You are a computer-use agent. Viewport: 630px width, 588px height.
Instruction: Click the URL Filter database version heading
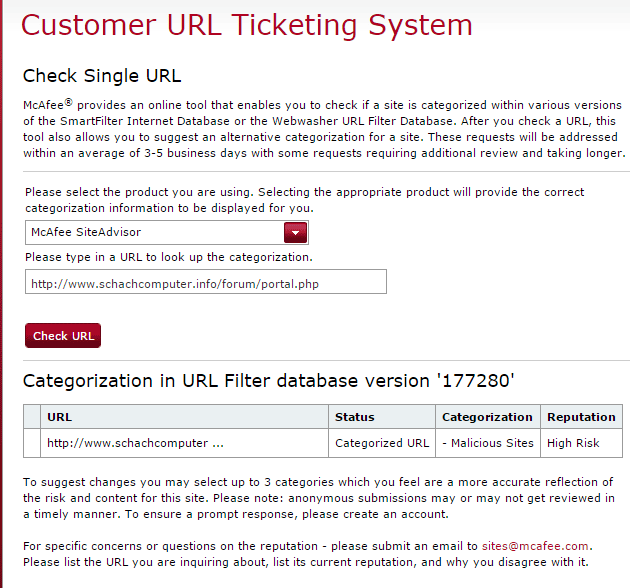(x=269, y=380)
